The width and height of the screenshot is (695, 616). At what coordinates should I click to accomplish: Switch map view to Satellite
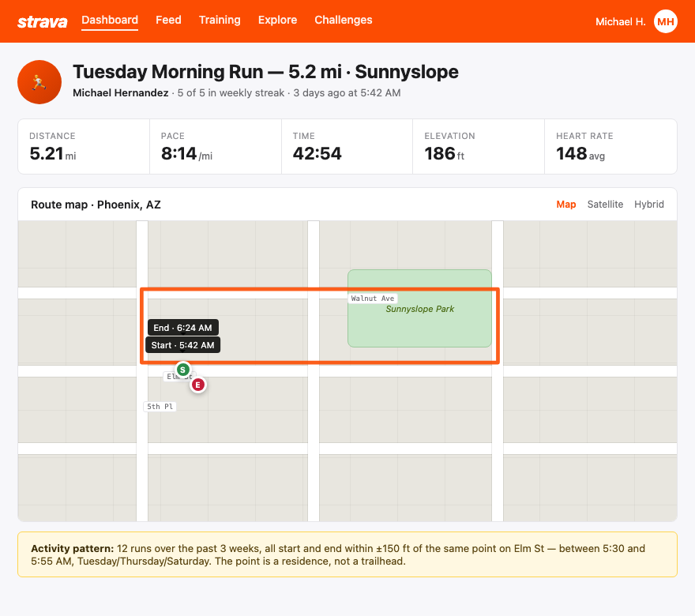pyautogui.click(x=605, y=204)
